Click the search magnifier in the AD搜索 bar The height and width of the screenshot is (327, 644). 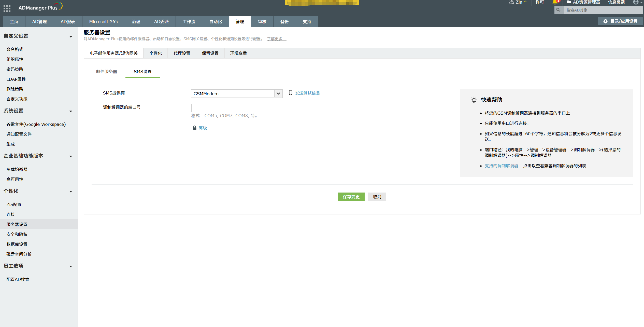pyautogui.click(x=559, y=10)
